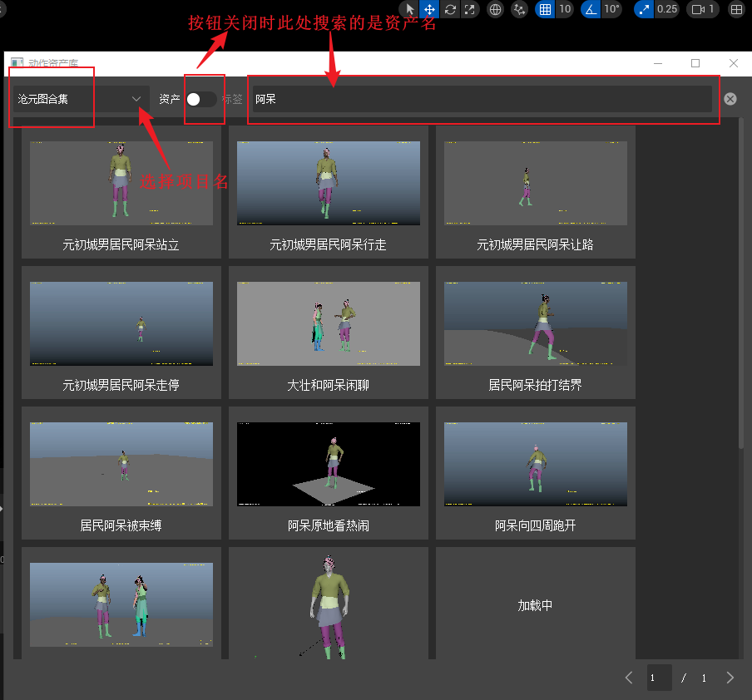Toggle scale snapping

644,9
